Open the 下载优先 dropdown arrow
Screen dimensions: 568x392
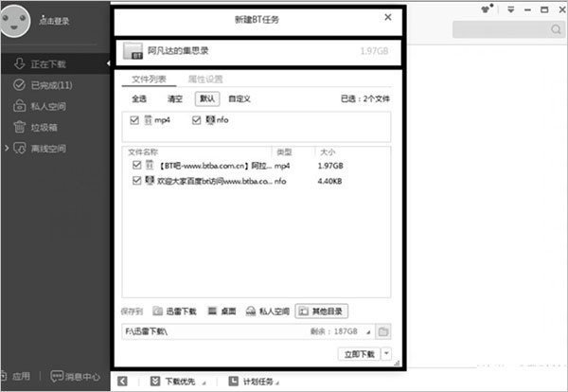pyautogui.click(x=204, y=383)
